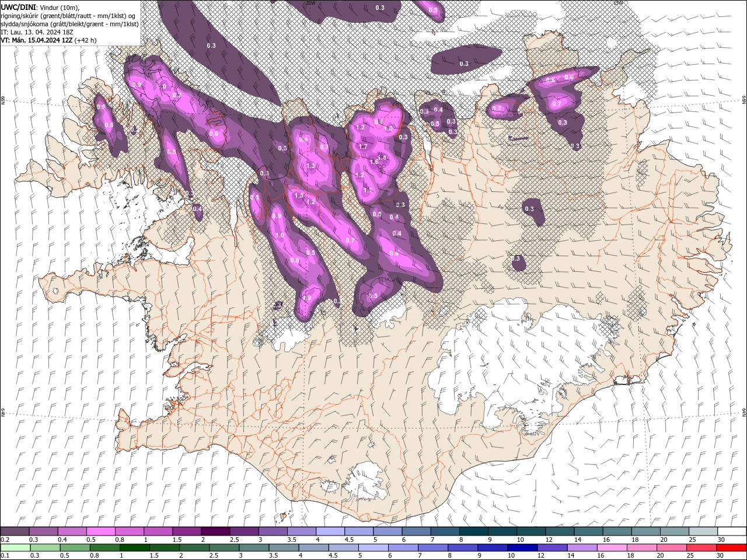Pick the bright red lower legend swatch at 30
This screenshot has height=560, width=747.
(731, 548)
